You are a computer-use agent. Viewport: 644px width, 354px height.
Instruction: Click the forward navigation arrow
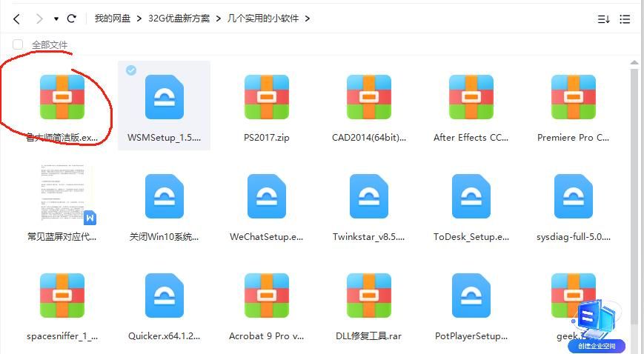(39, 19)
